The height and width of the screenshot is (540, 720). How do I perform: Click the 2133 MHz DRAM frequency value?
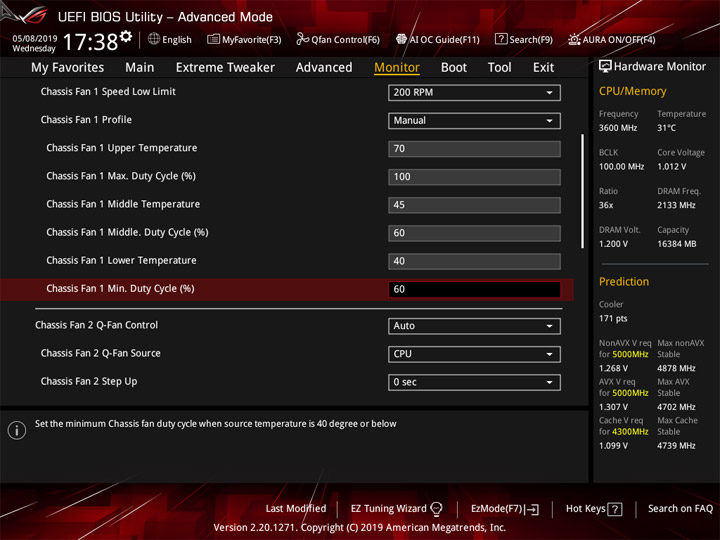pos(676,205)
